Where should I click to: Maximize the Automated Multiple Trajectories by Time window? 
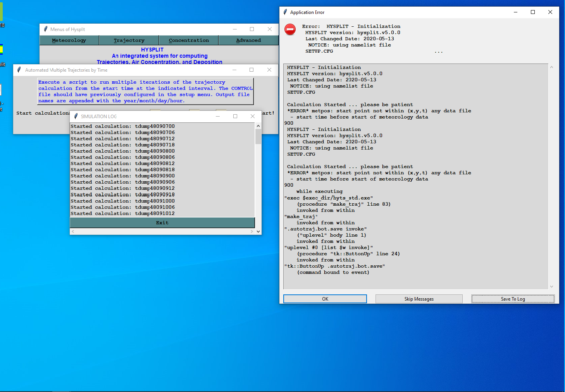[251, 70]
